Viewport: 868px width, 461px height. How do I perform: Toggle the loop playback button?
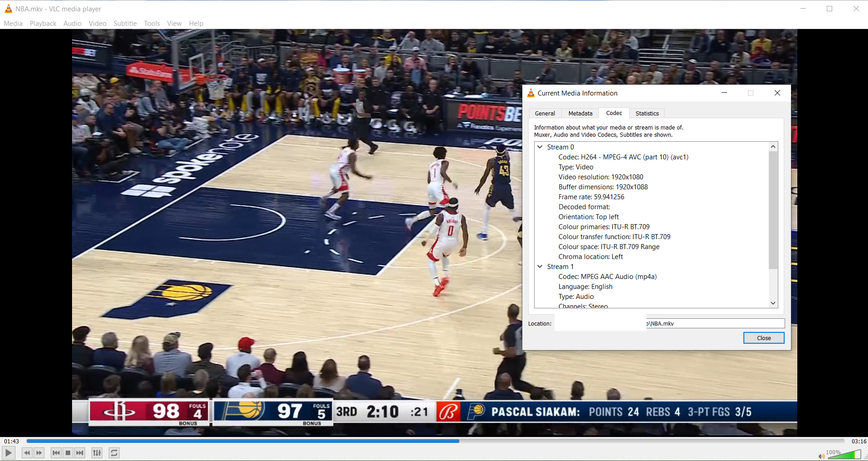coord(114,453)
